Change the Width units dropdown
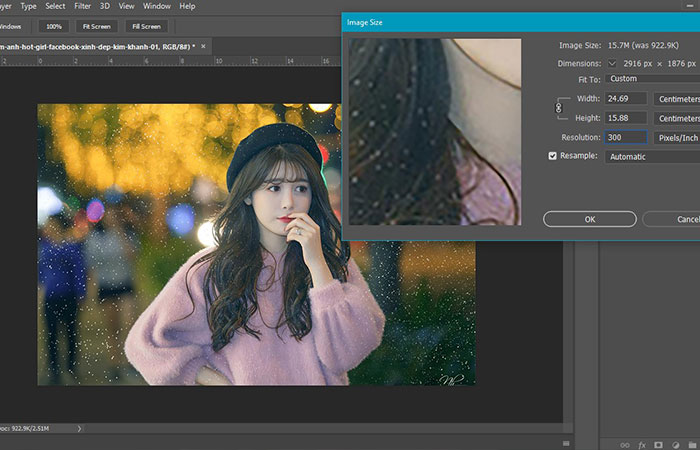This screenshot has width=700, height=450. [x=677, y=99]
